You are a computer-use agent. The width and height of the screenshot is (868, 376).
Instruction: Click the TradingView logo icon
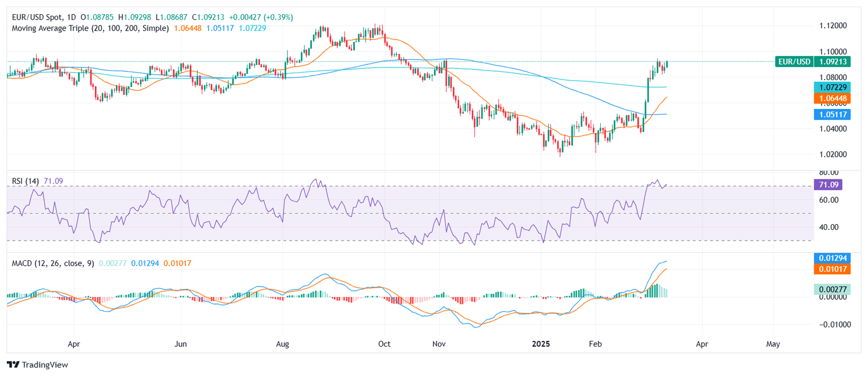[13, 365]
